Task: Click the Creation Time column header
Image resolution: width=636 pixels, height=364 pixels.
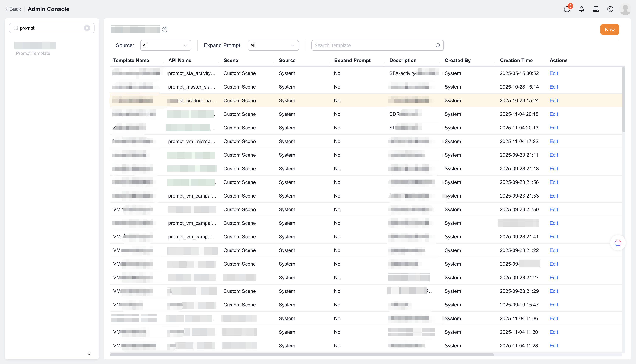Action: click(516, 60)
